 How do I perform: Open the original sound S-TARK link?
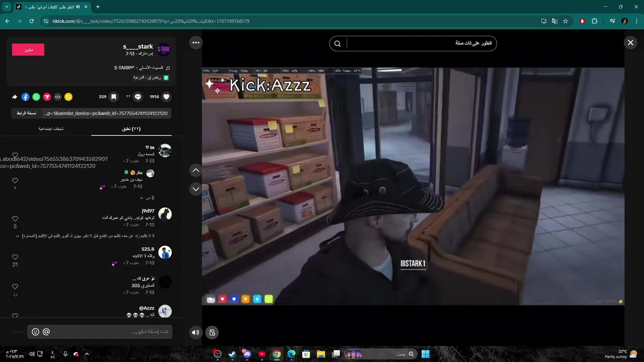(x=142, y=68)
